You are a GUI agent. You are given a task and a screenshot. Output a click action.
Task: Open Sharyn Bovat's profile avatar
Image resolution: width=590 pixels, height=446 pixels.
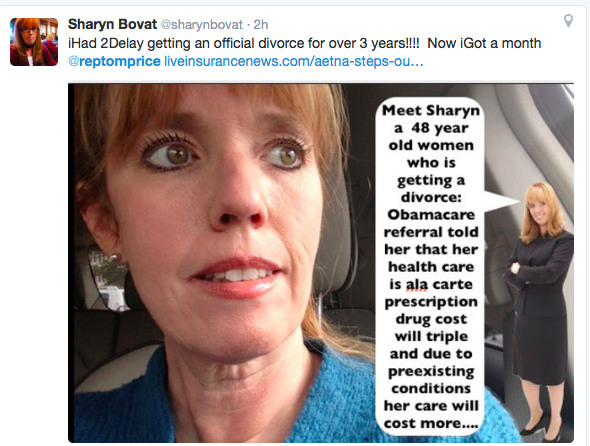click(34, 42)
